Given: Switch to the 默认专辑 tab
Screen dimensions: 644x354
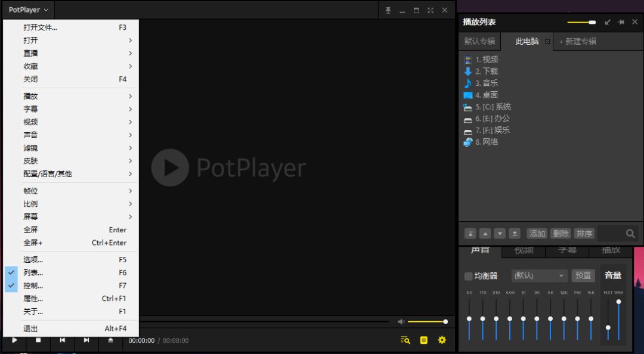Looking at the screenshot, I should [479, 42].
